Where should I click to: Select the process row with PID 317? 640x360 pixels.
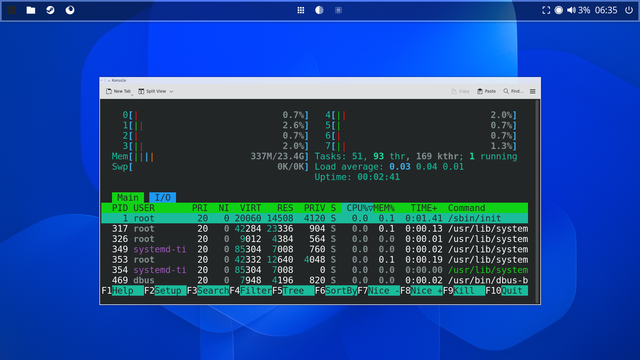click(315, 229)
